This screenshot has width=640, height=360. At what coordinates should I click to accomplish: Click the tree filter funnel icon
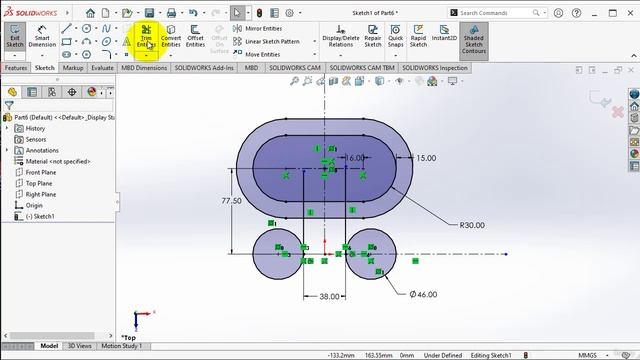pos(9,105)
